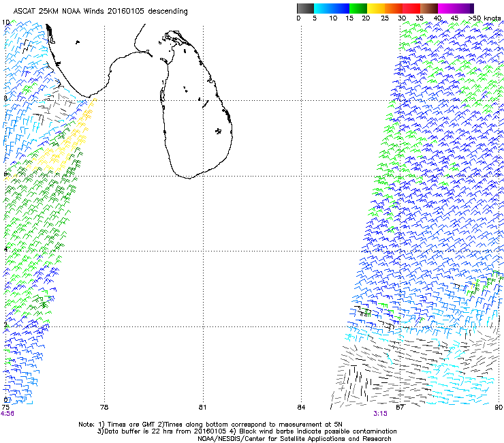The height and width of the screenshot is (443, 504).
Task: Click the longitude label '75'
Action: point(5,408)
